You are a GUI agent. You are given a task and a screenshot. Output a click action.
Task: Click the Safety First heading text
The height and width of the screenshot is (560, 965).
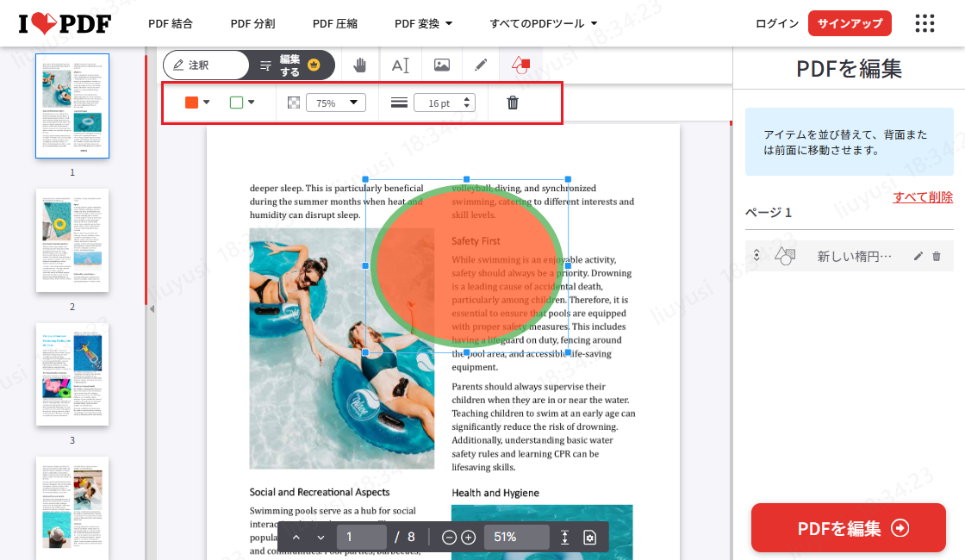(476, 241)
